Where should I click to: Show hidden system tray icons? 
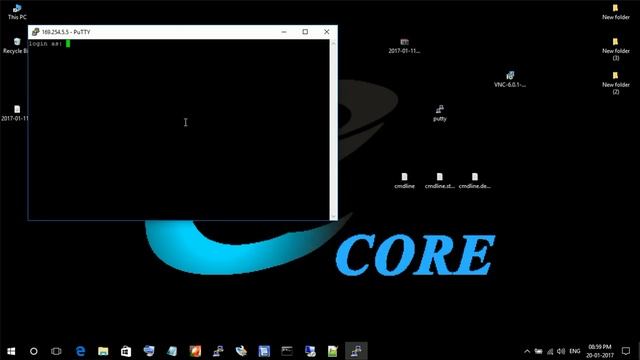point(527,351)
